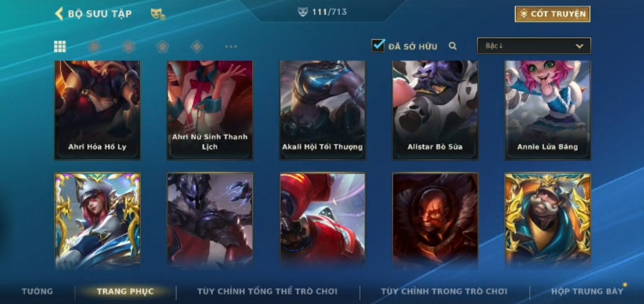
Task: Select the grid all-skins filter icon
Action: click(60, 47)
